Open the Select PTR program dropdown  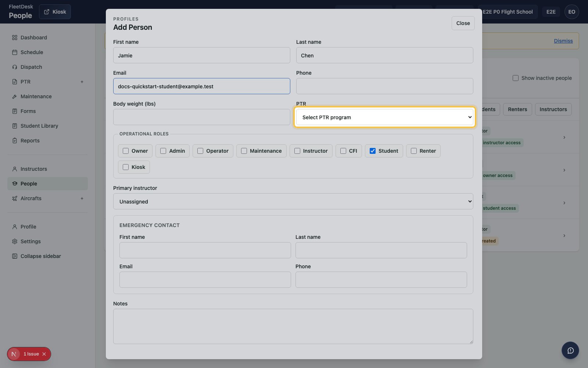[385, 117]
